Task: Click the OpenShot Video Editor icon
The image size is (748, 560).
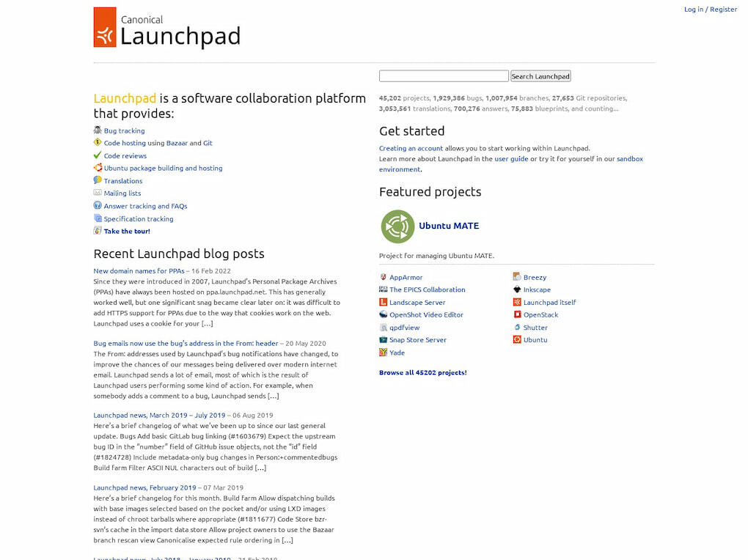Action: [x=382, y=314]
